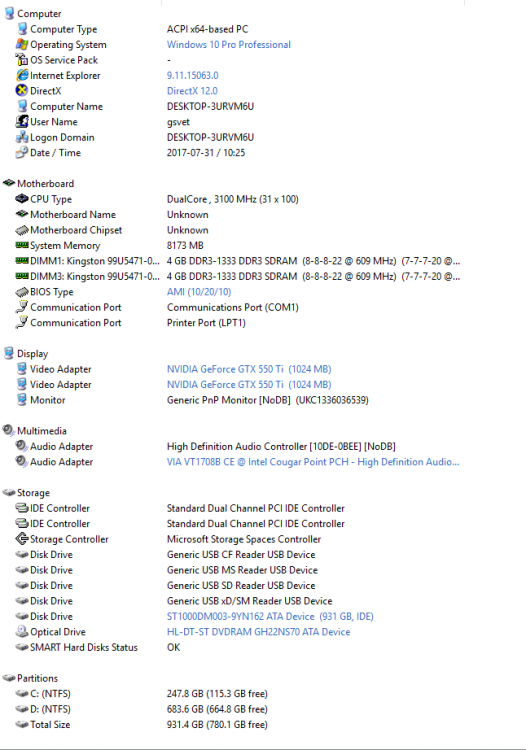Open the HL-DT-ST DVDRAM GH22NS70 link
526x750 pixels.
[258, 632]
